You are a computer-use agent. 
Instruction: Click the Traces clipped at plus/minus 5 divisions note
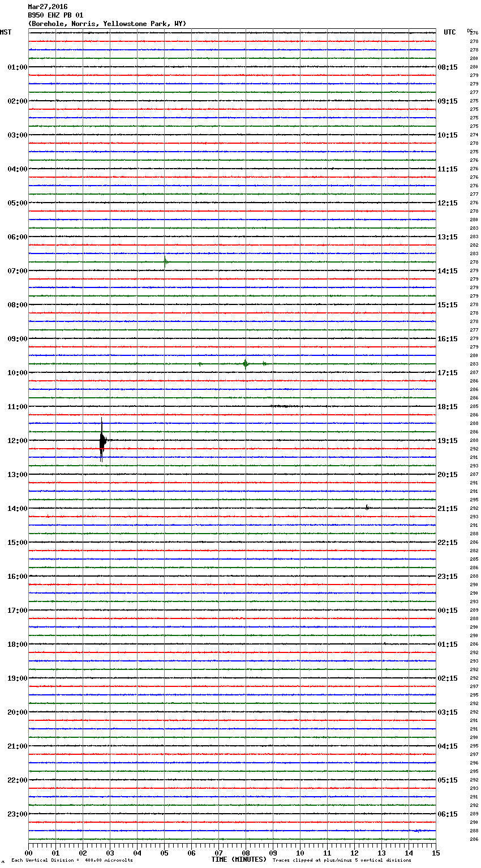342,861
